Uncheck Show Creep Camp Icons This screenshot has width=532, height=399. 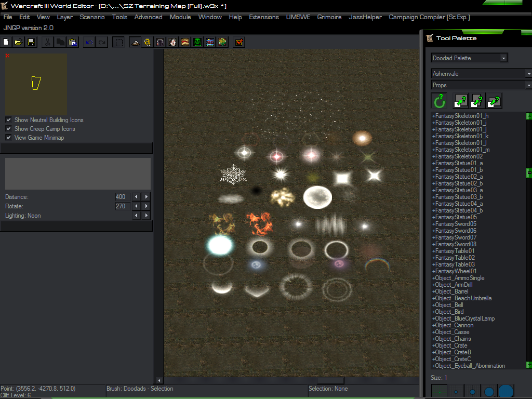[x=8, y=129]
